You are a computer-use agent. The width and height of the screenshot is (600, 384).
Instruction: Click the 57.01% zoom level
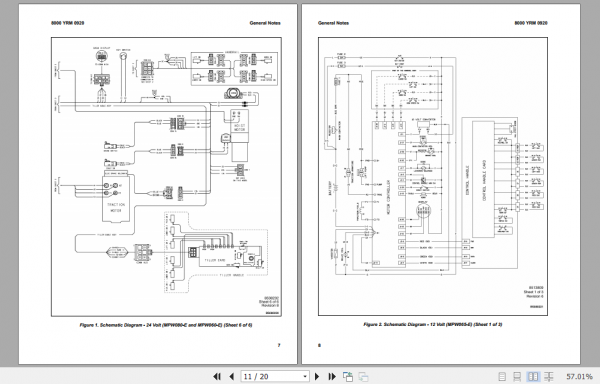pyautogui.click(x=579, y=377)
